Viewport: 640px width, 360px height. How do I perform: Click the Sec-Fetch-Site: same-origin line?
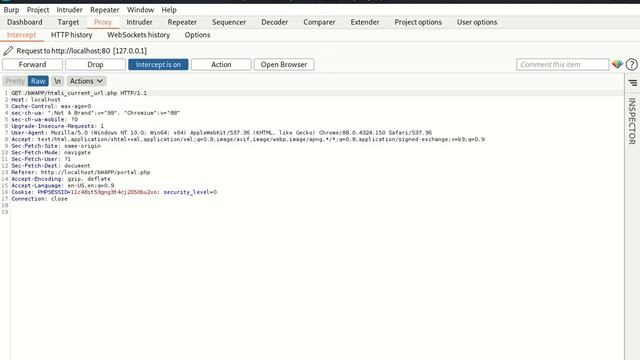[56, 146]
